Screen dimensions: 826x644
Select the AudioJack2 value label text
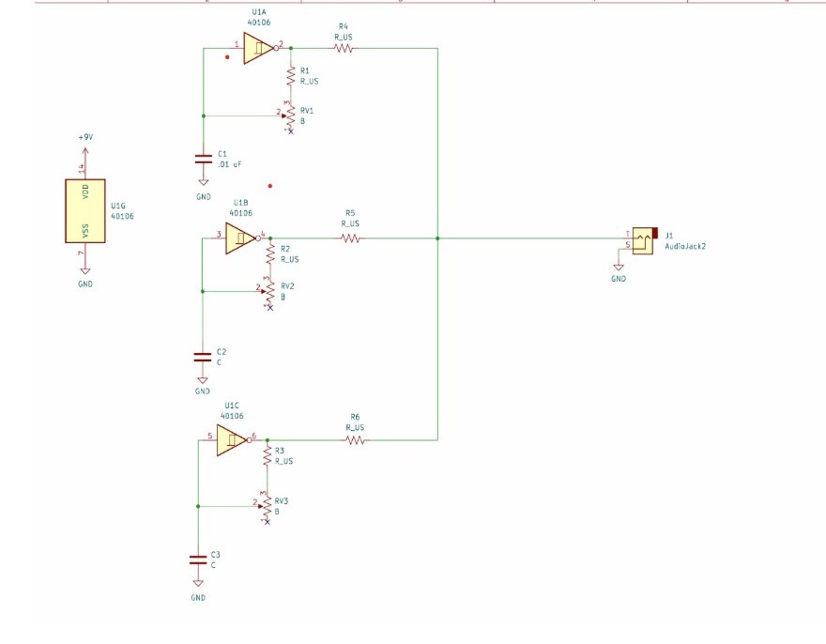coord(683,246)
